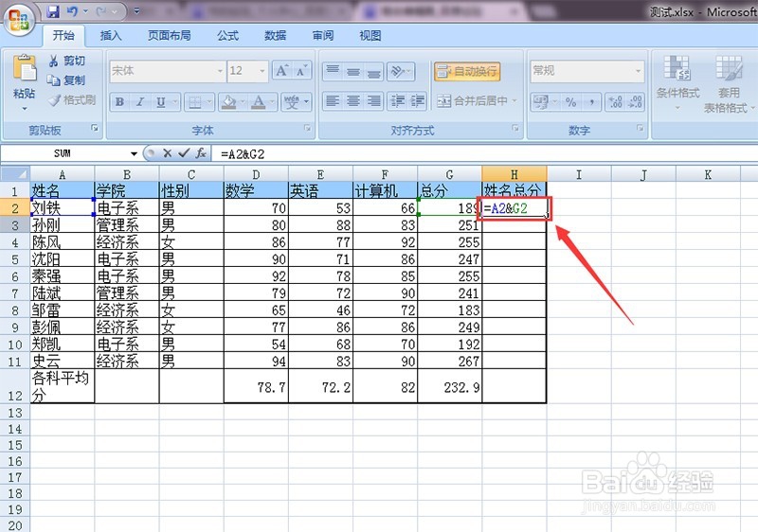Apply the accounting number format

pyautogui.click(x=540, y=102)
